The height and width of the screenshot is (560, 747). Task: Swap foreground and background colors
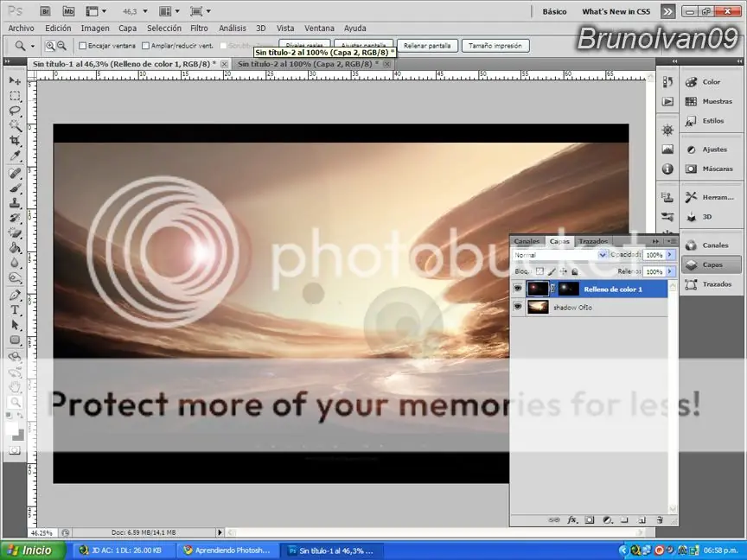tap(20, 416)
